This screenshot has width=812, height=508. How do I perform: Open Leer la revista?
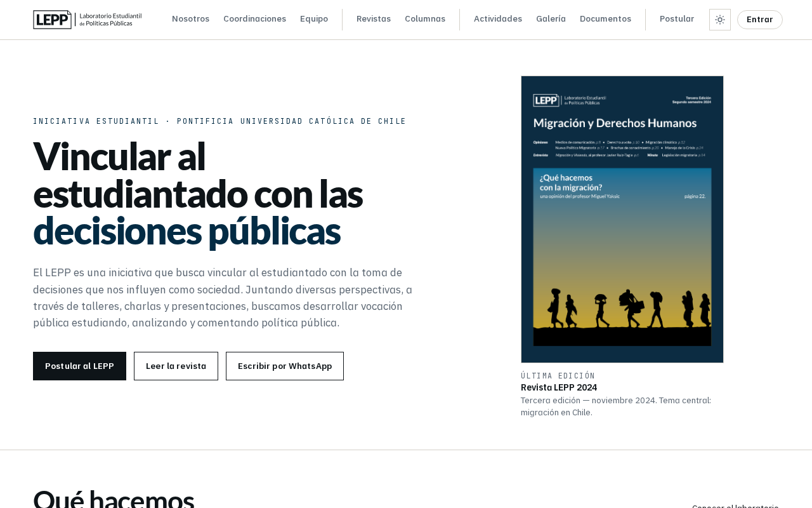coord(176,366)
